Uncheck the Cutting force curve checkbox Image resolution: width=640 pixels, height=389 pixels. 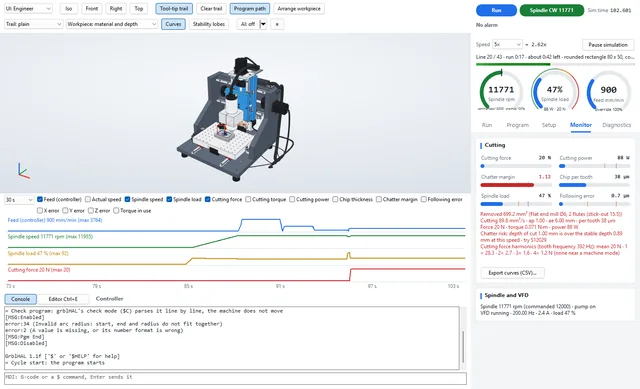[208, 199]
